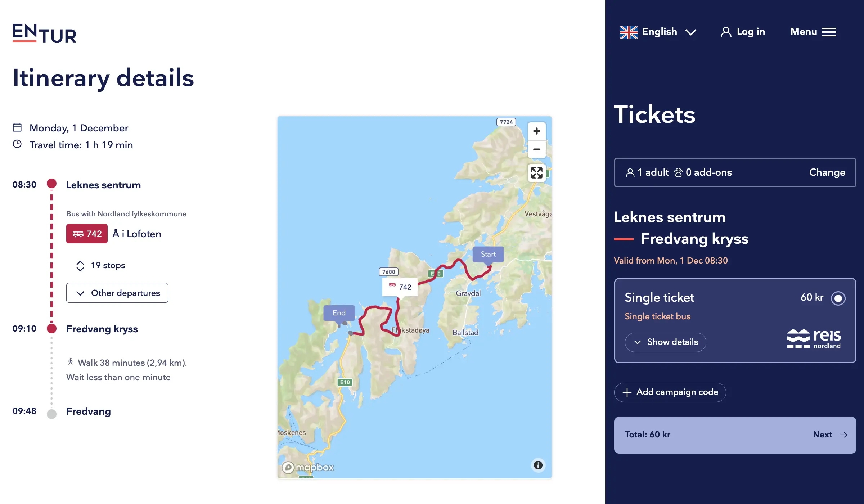864x504 pixels.
Task: Open the Menu hamburger
Action: click(x=813, y=32)
